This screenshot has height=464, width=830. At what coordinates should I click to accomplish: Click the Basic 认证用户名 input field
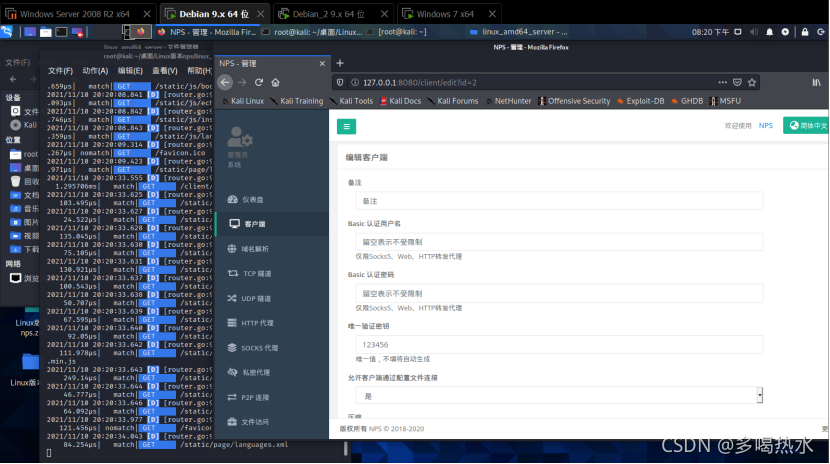[559, 242]
